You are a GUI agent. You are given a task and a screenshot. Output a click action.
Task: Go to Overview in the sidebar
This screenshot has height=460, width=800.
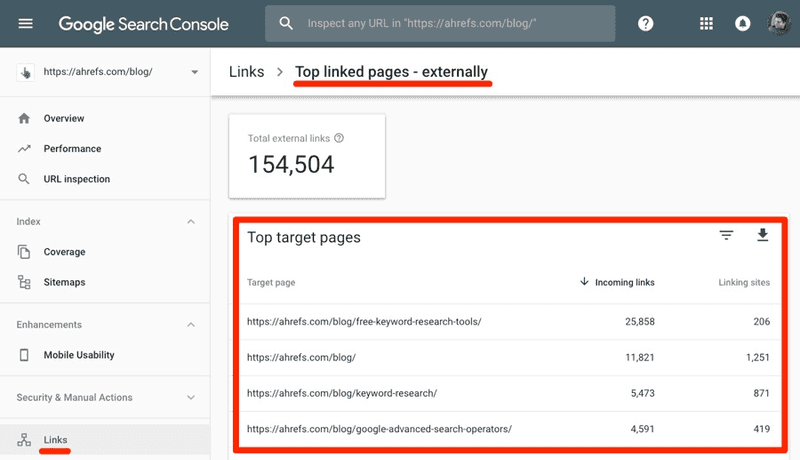[x=64, y=119]
